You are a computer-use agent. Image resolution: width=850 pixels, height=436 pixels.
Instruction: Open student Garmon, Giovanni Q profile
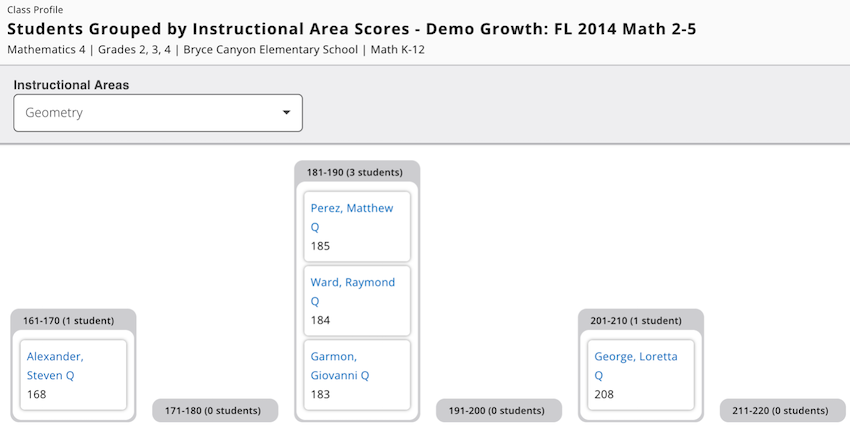coord(340,366)
